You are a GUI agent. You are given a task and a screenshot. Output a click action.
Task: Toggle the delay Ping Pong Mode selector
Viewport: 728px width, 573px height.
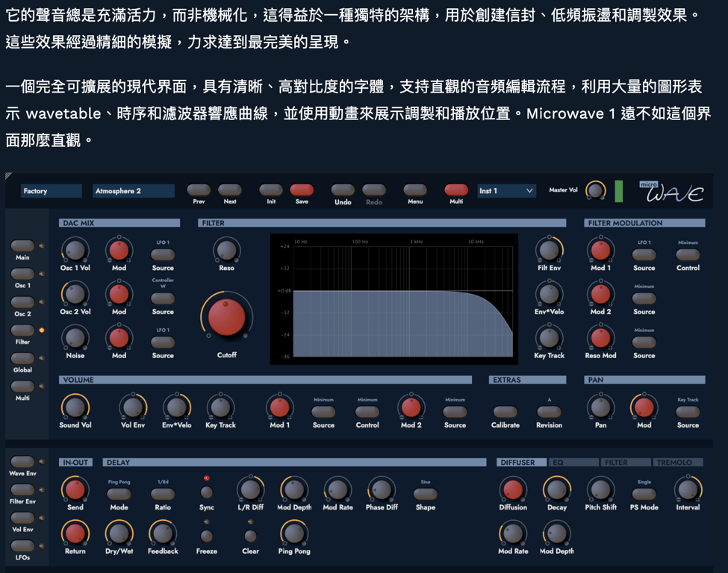(x=119, y=494)
